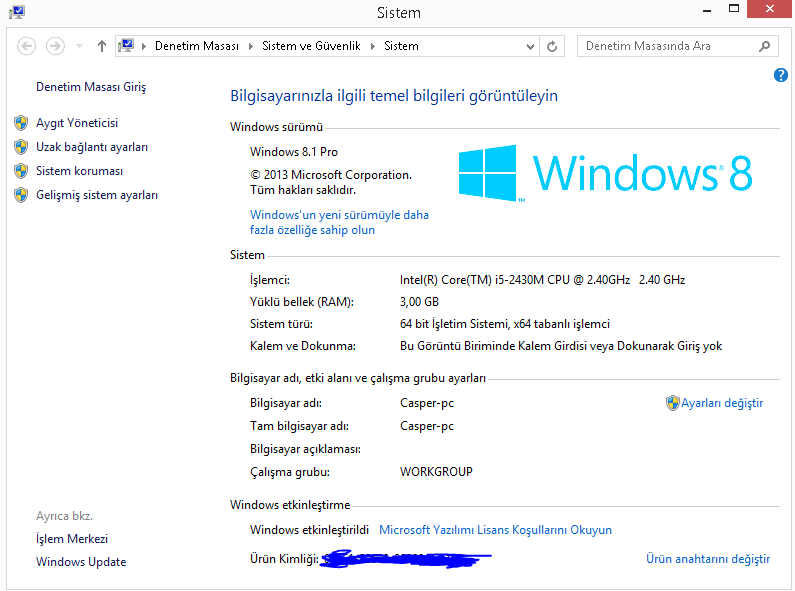Expand the arrow after Sistem ve Güvenlik
The height and width of the screenshot is (591, 795).
tap(373, 47)
